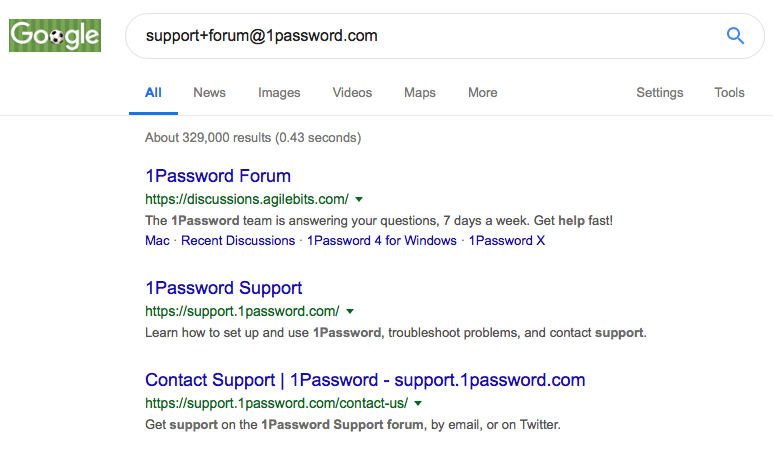773x463 pixels.
Task: Open the 1Password Support result
Action: pos(224,288)
